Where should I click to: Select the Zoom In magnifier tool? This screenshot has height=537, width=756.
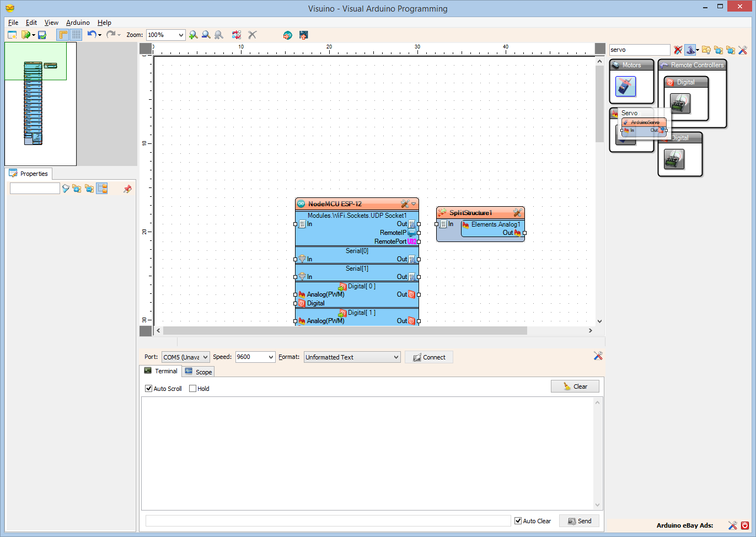192,35
